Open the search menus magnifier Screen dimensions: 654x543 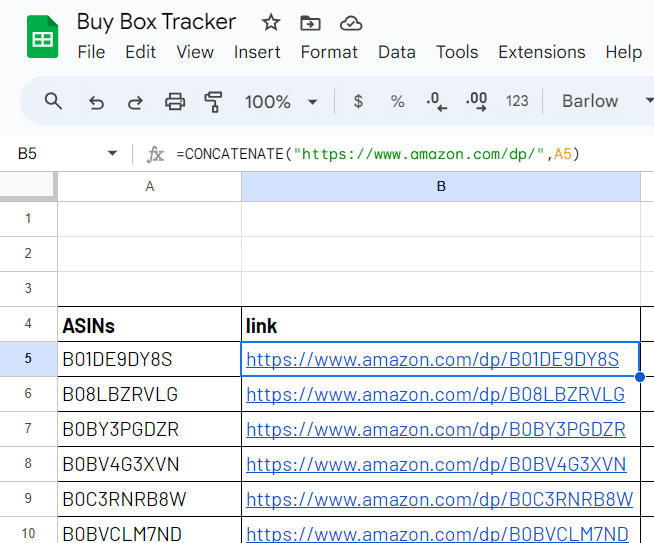point(54,101)
